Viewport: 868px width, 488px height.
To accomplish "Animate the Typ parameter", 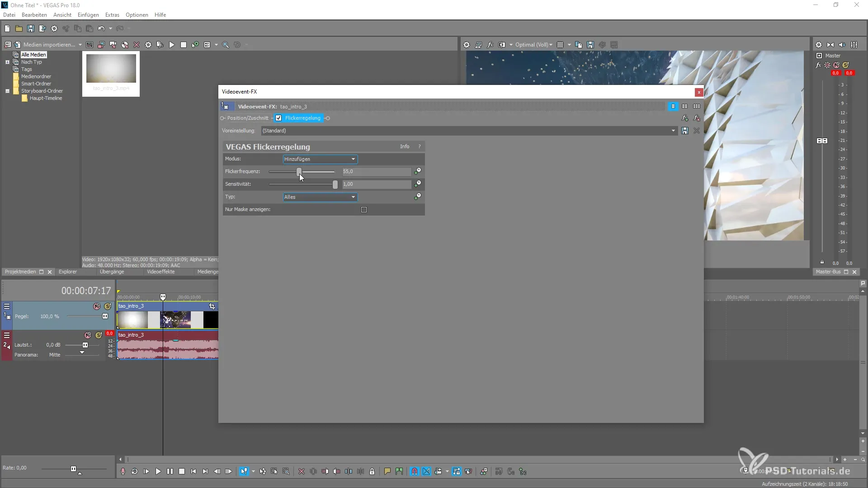I will [x=418, y=197].
